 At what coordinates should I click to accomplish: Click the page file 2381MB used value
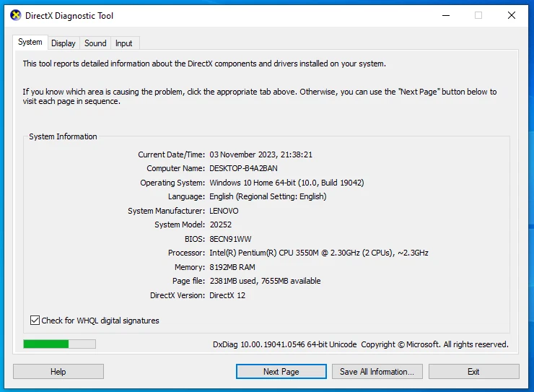tap(265, 281)
